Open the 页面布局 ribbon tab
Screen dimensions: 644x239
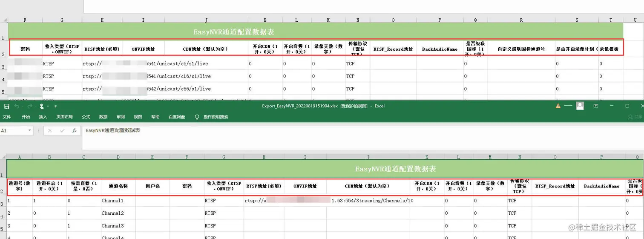(x=64, y=117)
